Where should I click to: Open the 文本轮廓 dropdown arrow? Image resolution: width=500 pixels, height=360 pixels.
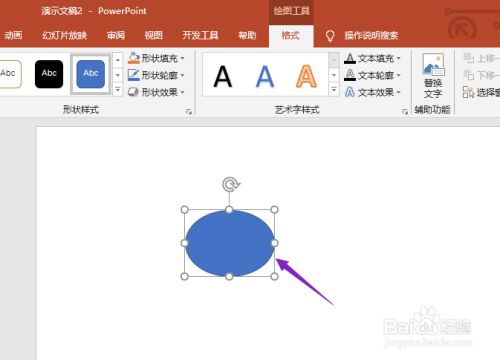398,75
